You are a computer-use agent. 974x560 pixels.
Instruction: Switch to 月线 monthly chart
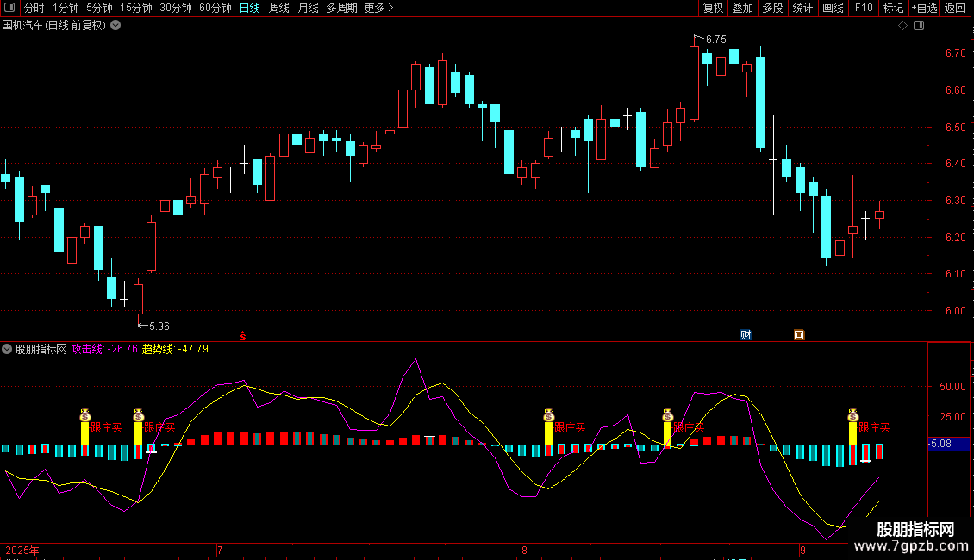(x=308, y=8)
